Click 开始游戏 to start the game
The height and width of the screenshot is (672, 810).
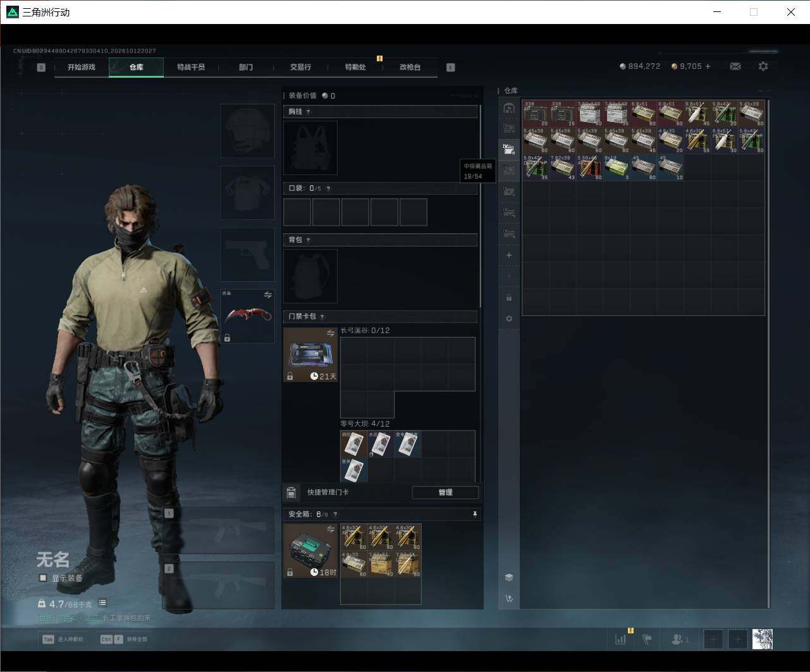click(x=82, y=67)
